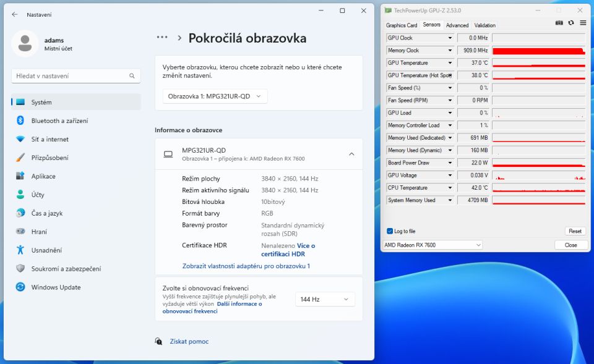Open Obrazovka 1: MPG321UR-QD dropdown

click(x=215, y=96)
